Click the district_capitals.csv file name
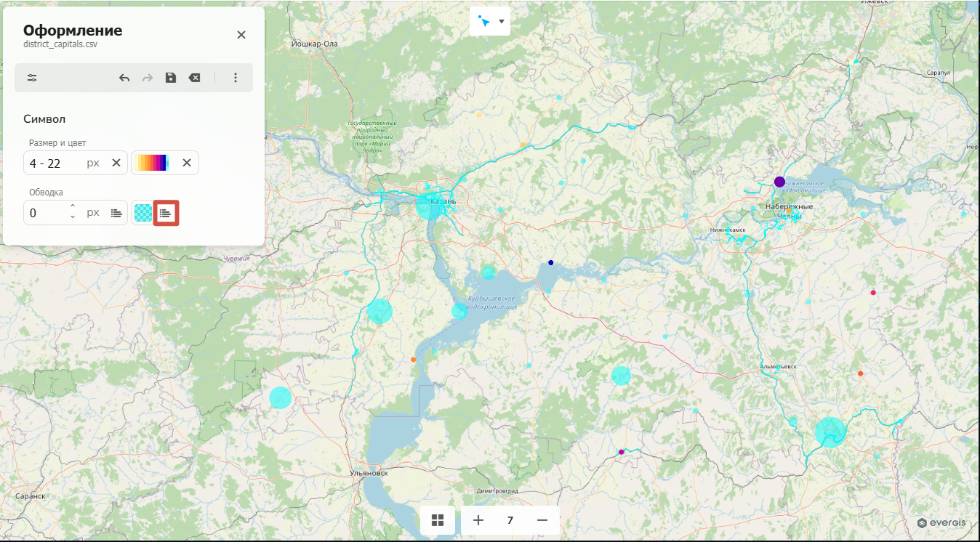The width and height of the screenshot is (980, 542). point(60,44)
